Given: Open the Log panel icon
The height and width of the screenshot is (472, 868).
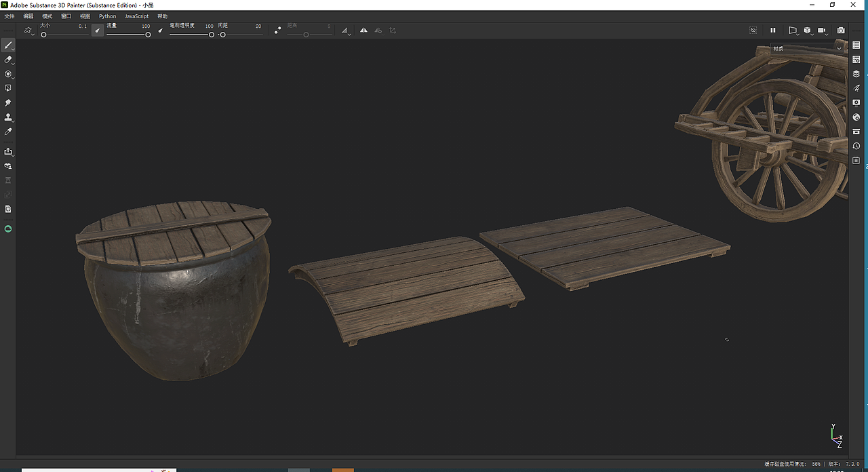Looking at the screenshot, I should (856, 161).
